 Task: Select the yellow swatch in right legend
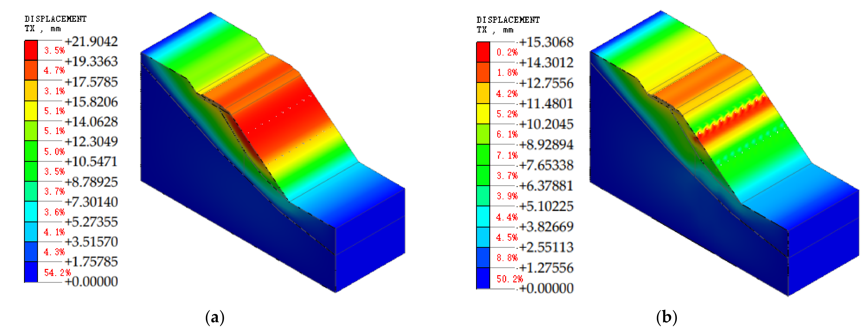[x=483, y=114]
